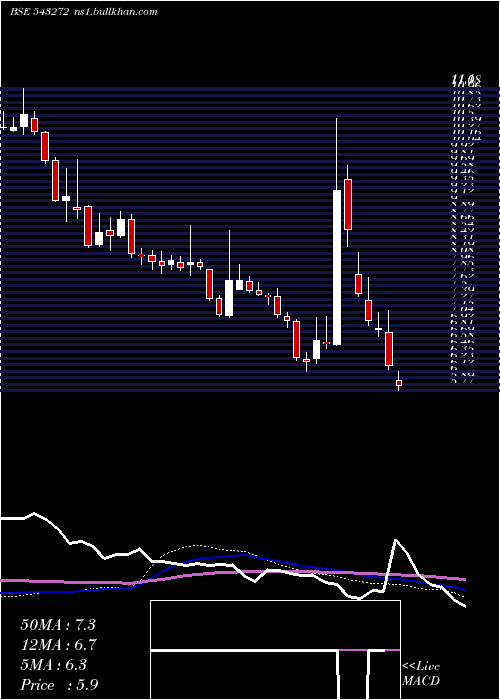Select the 5MA : 6.3 value
500x700 pixels.
click(54, 665)
